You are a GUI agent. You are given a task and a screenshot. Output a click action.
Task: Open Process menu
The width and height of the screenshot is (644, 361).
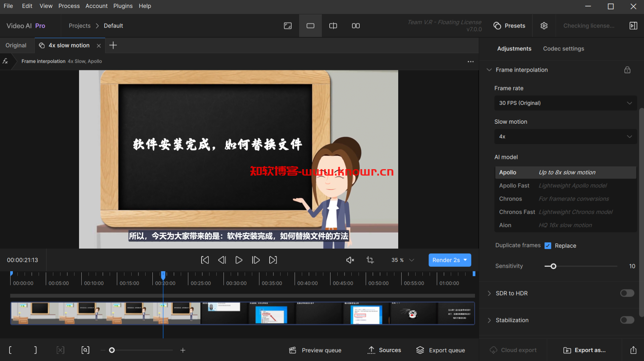(x=69, y=6)
